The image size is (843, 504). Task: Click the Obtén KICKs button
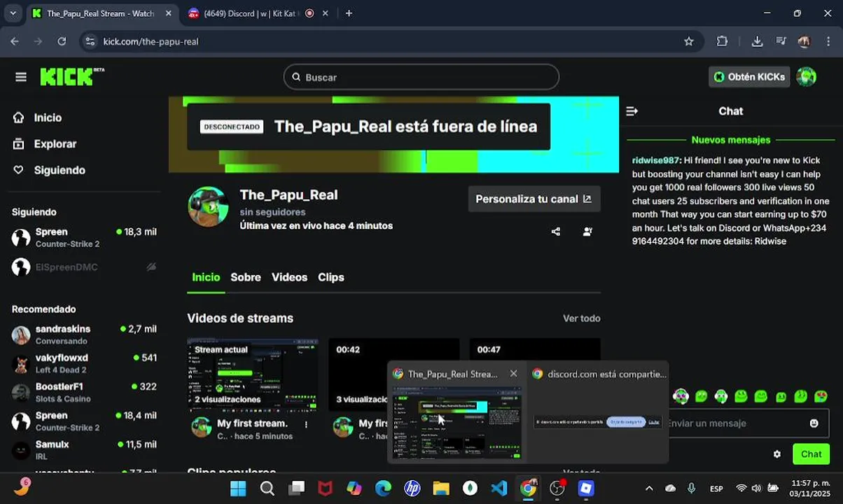pyautogui.click(x=749, y=77)
